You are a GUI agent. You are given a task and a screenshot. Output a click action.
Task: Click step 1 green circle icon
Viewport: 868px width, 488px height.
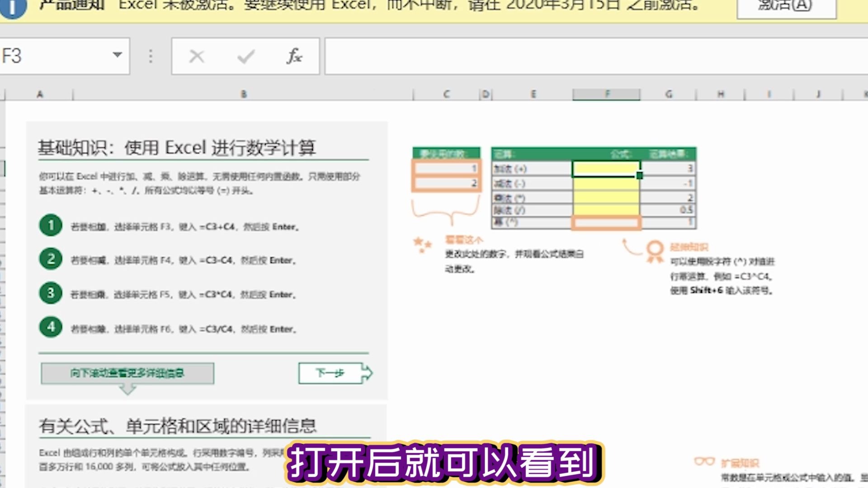coord(51,225)
